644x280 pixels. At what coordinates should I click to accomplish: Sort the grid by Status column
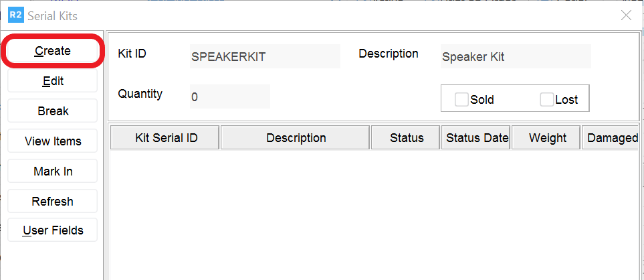pos(407,138)
